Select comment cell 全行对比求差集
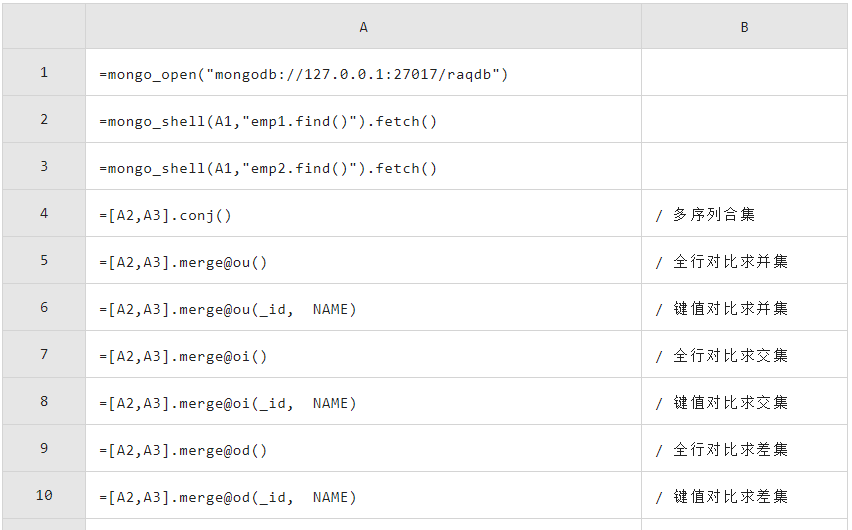This screenshot has height=530, width=852. (x=744, y=448)
